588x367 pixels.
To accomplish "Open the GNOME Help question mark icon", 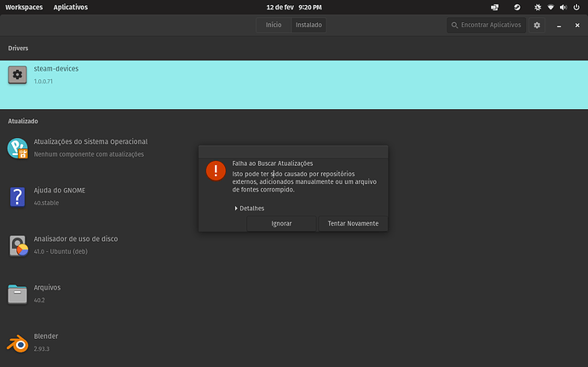I will coord(18,197).
